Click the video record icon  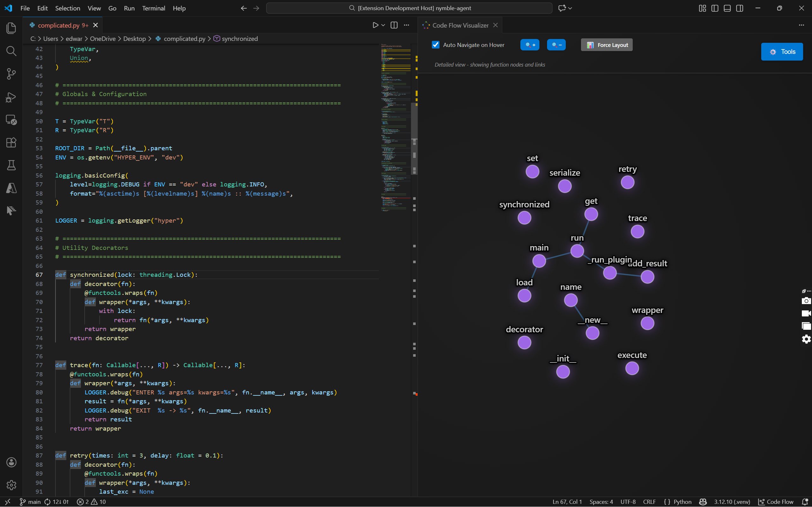click(x=806, y=313)
